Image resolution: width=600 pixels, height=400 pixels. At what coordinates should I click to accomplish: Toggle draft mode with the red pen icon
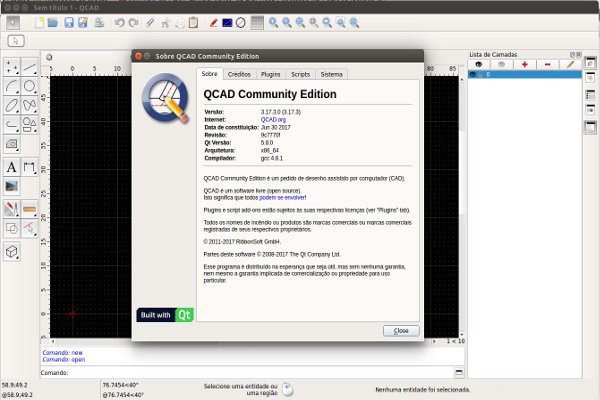point(214,23)
